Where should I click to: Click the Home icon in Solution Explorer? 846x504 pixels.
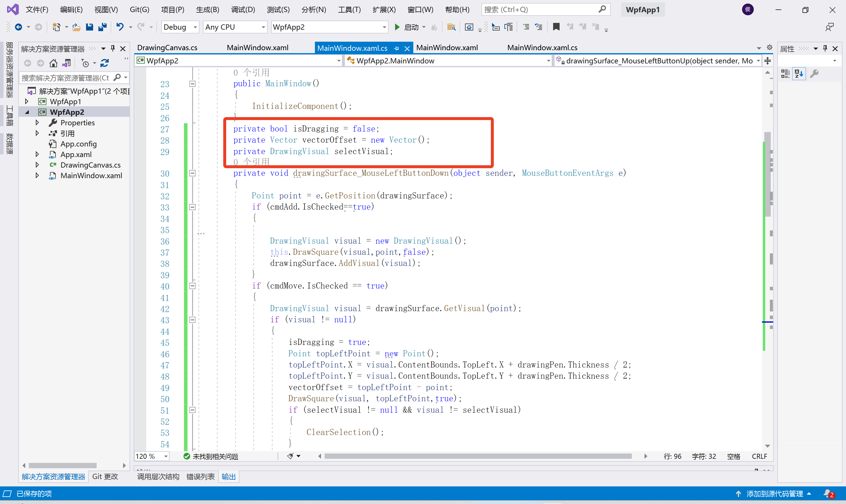(53, 63)
